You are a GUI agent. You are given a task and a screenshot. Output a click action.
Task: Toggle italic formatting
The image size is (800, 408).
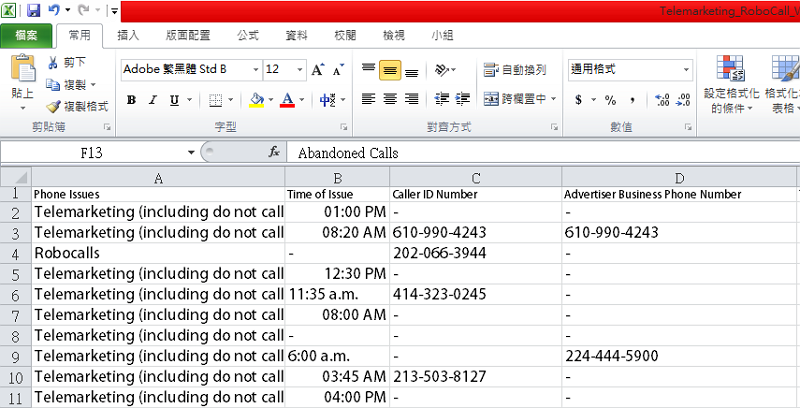[x=153, y=100]
